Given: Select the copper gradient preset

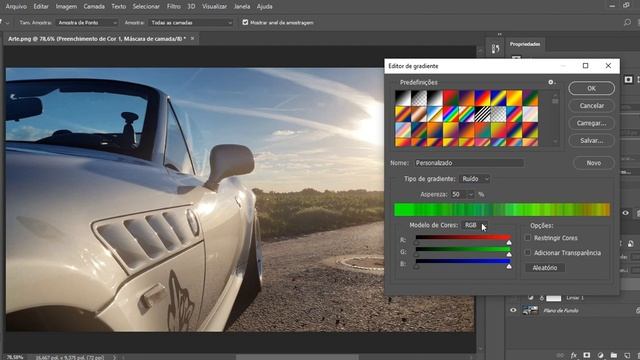Looking at the screenshot, I should coord(419,114).
